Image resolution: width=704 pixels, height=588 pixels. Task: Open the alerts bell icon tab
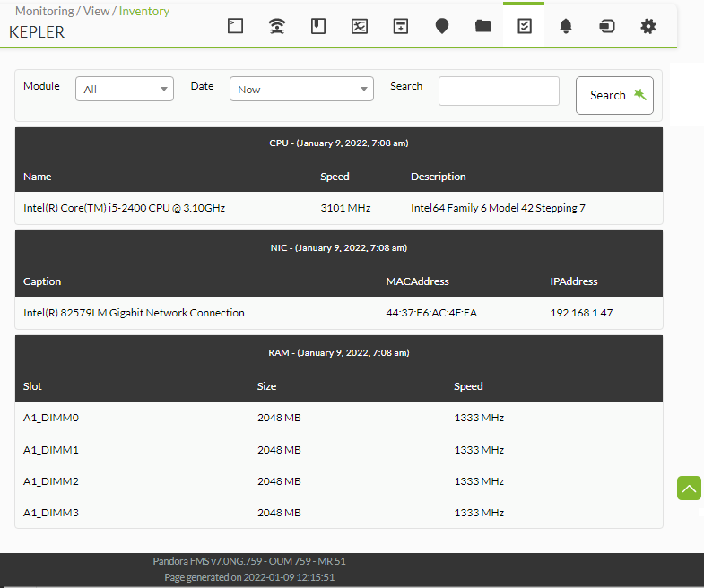click(x=566, y=26)
